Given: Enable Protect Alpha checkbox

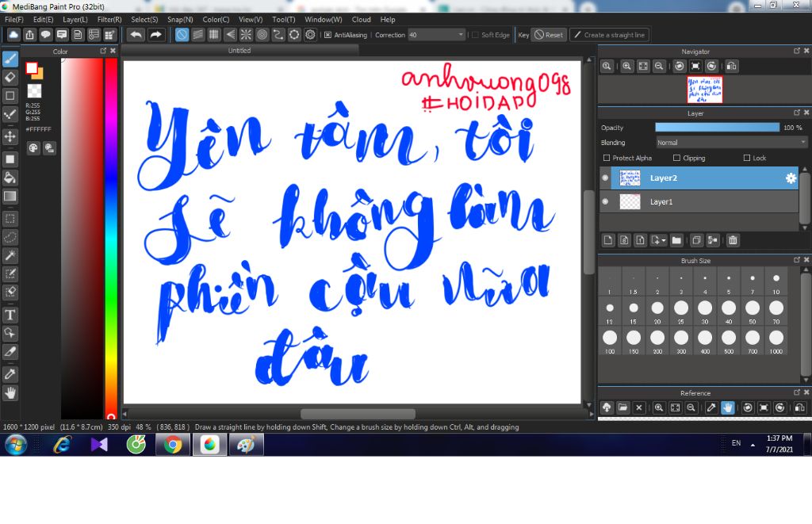Looking at the screenshot, I should pyautogui.click(x=607, y=158).
